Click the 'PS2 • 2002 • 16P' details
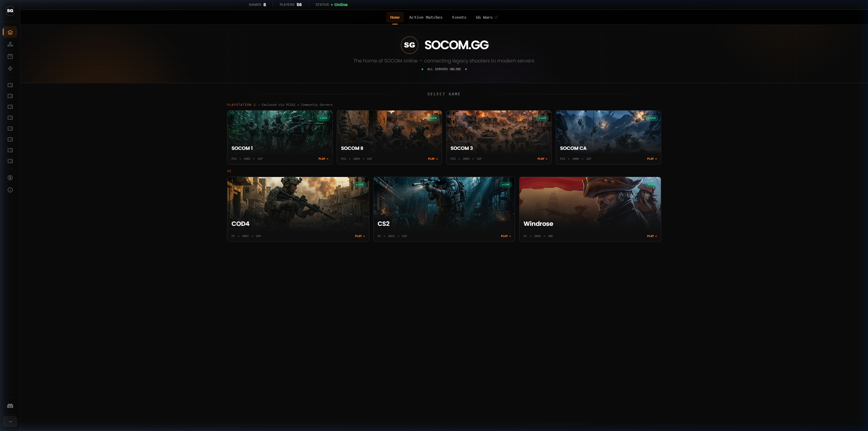 247,159
